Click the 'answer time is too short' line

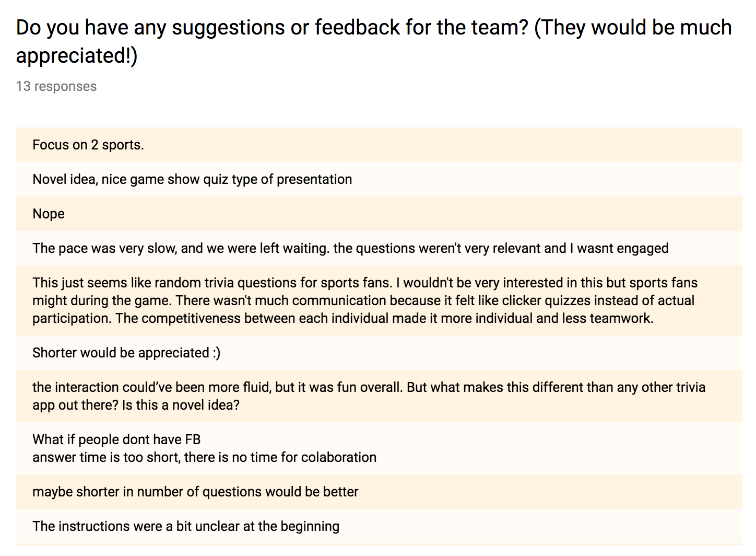coord(204,457)
